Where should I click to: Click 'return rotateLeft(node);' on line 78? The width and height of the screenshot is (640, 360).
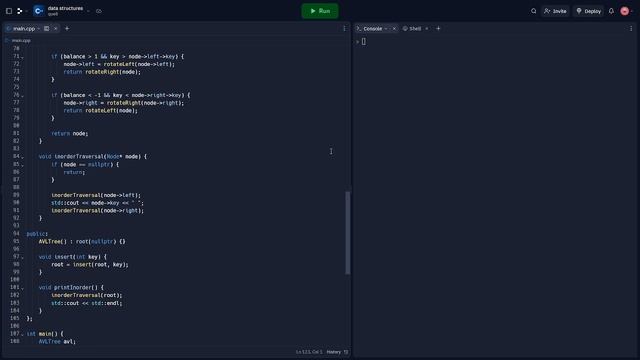[100, 111]
